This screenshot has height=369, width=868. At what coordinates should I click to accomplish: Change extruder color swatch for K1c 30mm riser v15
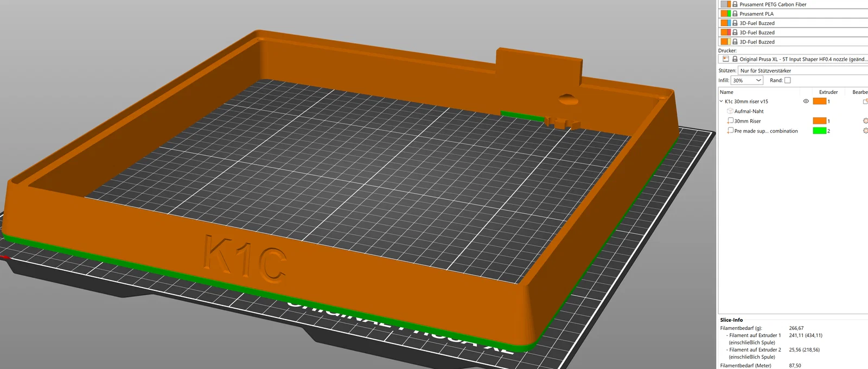[819, 101]
